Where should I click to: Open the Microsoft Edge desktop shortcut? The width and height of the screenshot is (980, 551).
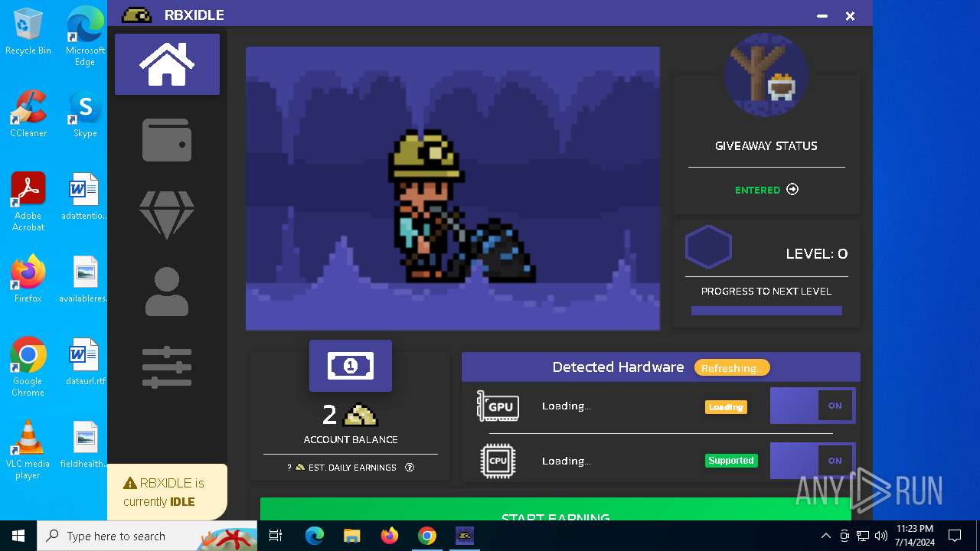coord(85,36)
